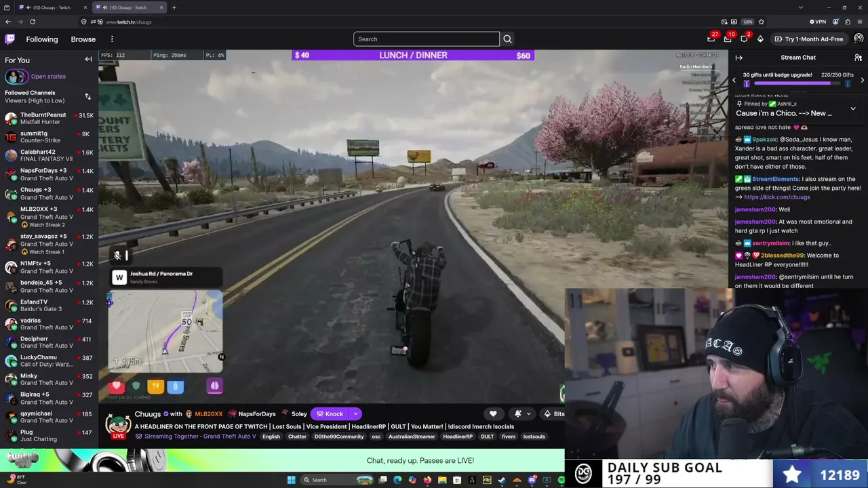The image size is (868, 488).
Task: Click the Bits button below the stream
Action: pyautogui.click(x=554, y=414)
